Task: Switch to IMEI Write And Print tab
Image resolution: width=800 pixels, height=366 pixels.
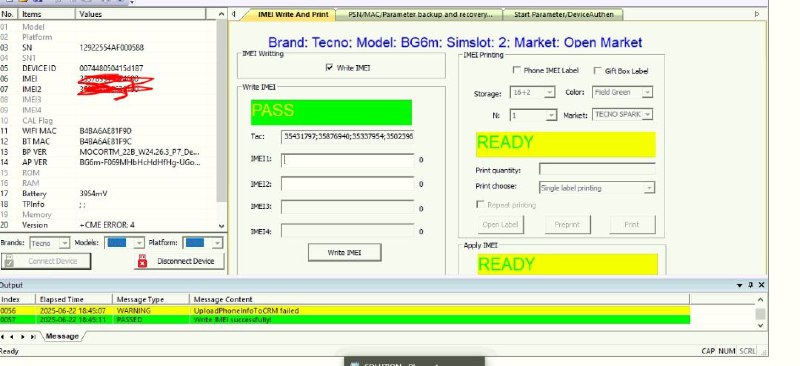Action: coord(293,14)
